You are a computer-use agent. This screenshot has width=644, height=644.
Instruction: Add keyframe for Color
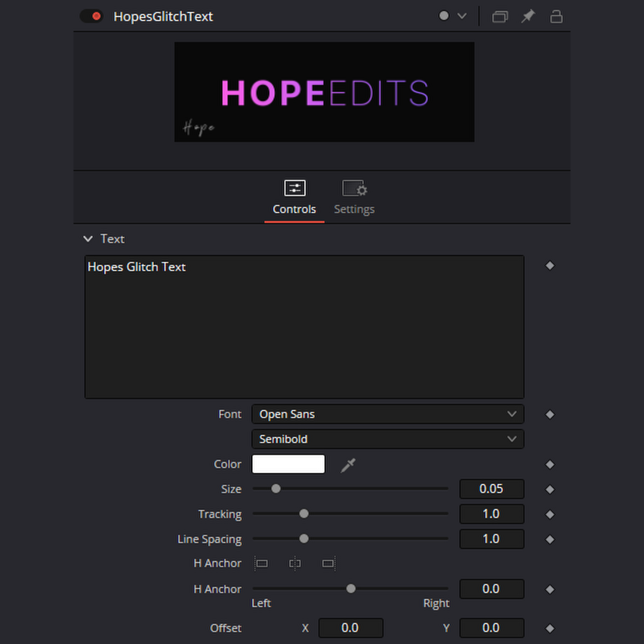pos(550,465)
